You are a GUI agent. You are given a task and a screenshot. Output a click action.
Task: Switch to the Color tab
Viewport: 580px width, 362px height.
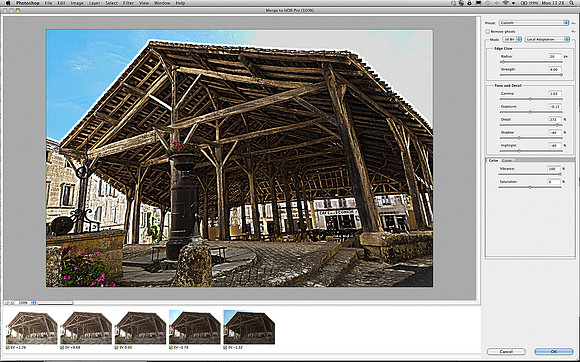point(493,160)
